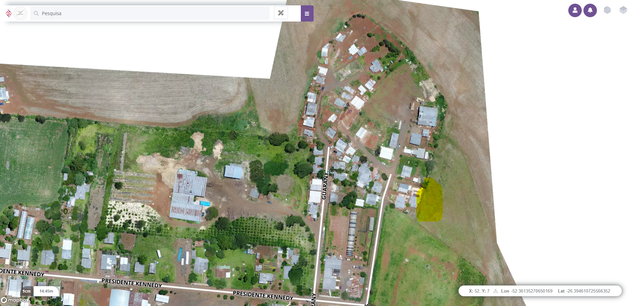Select the yellow highlighted parcel on map
The width and height of the screenshot is (644, 306).
430,200
